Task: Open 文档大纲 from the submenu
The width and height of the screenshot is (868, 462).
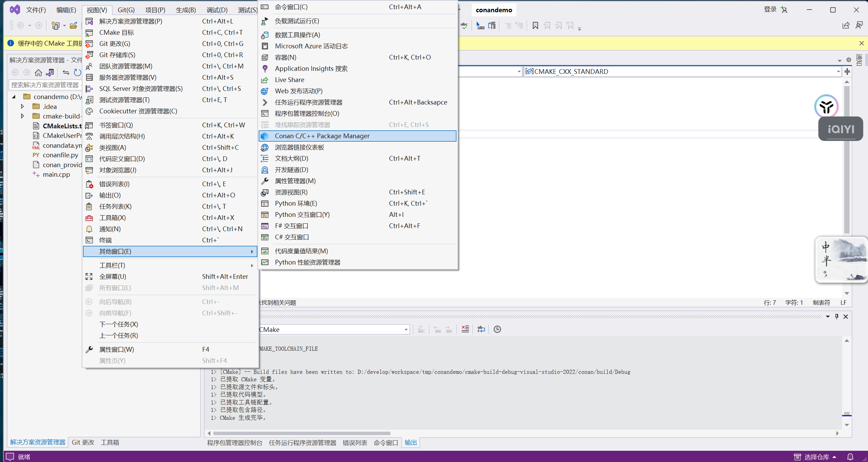Action: click(x=357, y=158)
